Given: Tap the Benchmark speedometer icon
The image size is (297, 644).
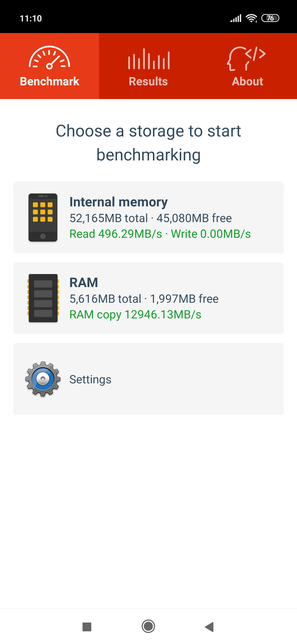Looking at the screenshot, I should click(50, 58).
